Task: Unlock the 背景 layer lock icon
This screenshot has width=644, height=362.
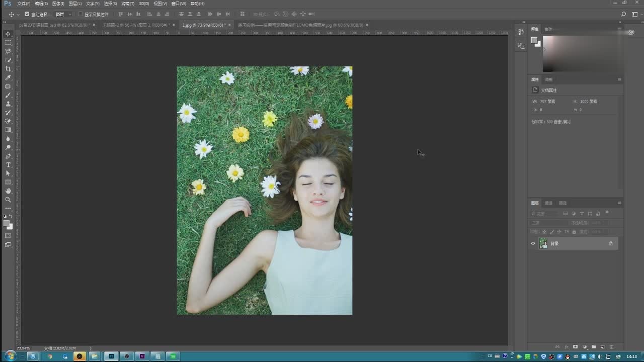Action: pos(611,243)
